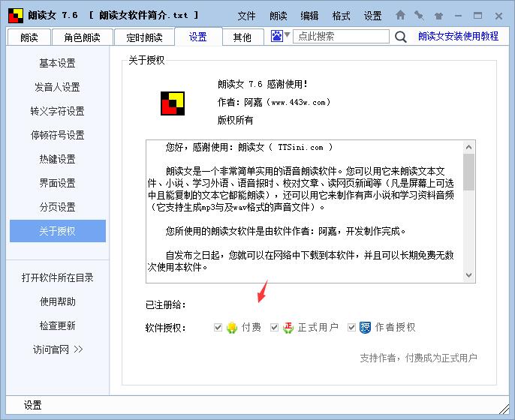
Task: Toggle the 正式用户 checkbox
Action: click(275, 328)
